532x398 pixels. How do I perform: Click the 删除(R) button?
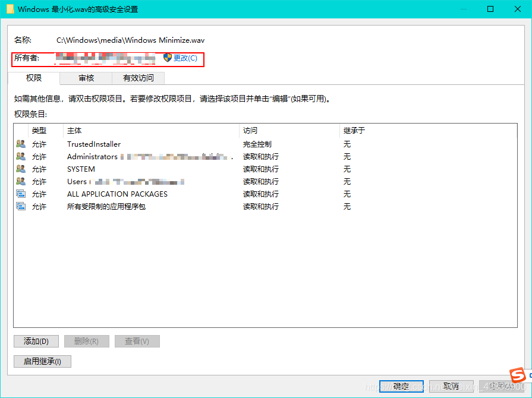click(x=87, y=342)
